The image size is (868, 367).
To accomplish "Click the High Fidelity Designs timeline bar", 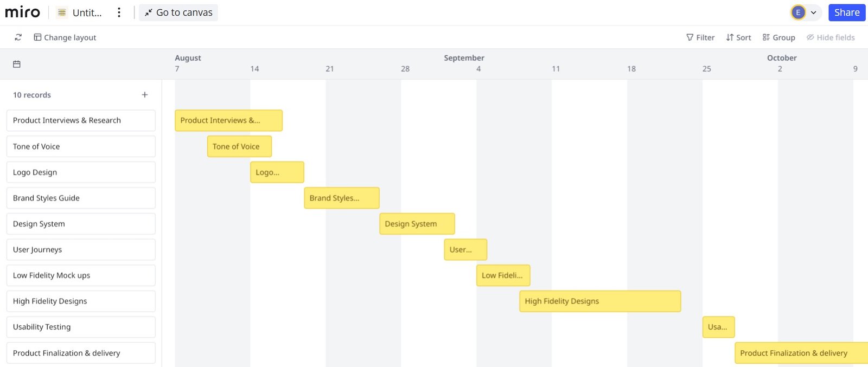I will pos(600,301).
